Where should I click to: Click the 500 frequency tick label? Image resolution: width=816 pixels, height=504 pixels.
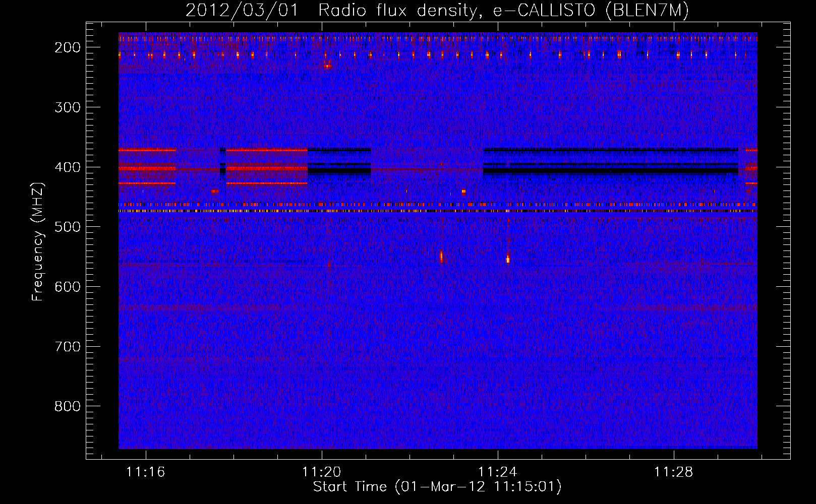pyautogui.click(x=68, y=227)
